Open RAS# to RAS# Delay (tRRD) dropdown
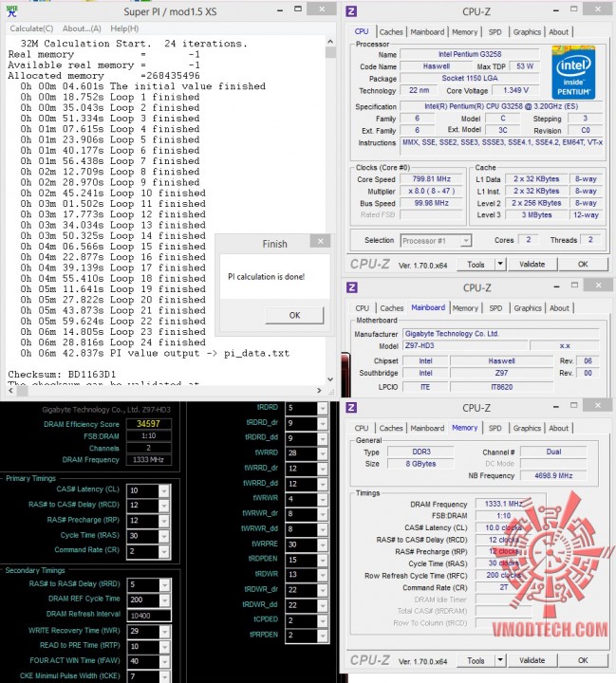 164,585
